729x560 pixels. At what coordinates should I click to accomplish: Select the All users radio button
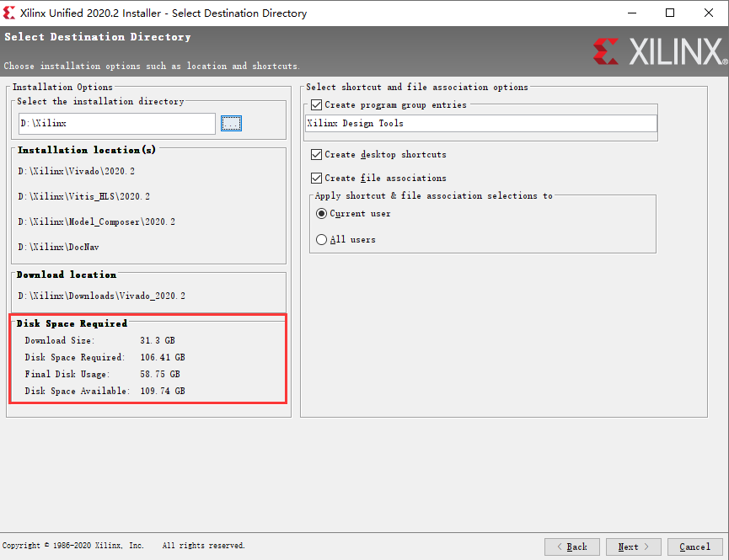coord(321,239)
